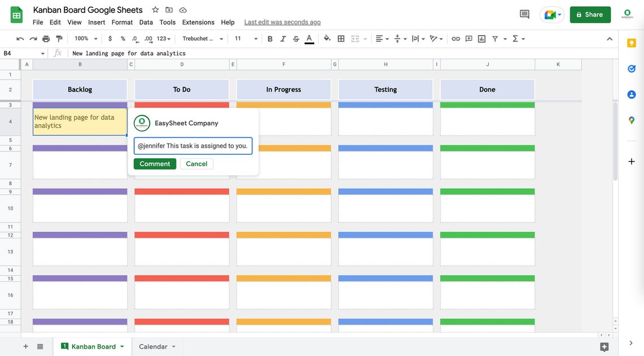The image size is (644, 356).
Task: Click the Name box showing B4
Action: point(24,53)
